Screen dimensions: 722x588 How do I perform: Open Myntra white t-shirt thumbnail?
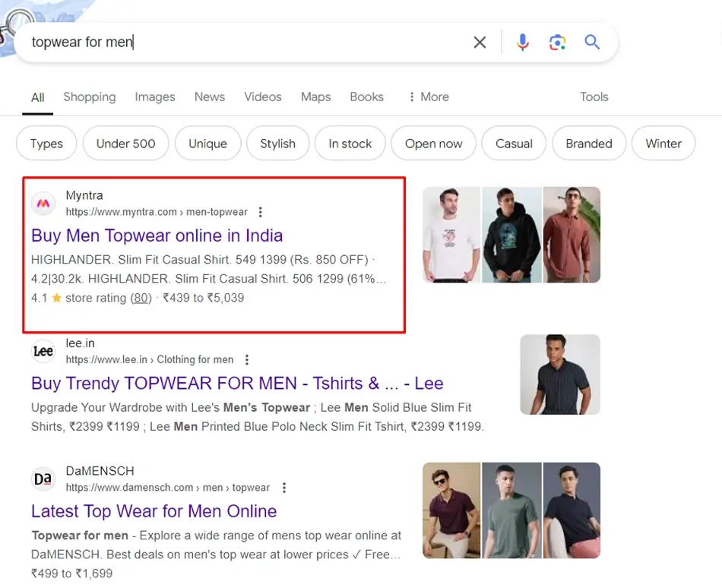(x=451, y=235)
